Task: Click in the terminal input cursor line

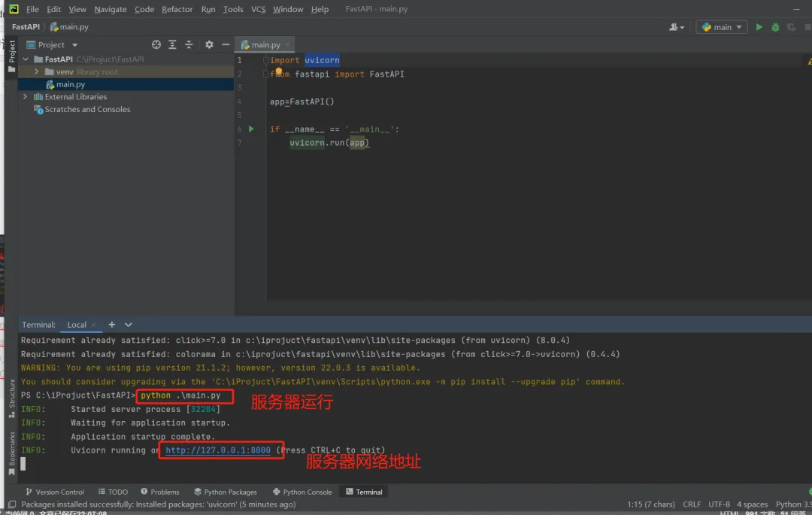Action: tap(23, 465)
